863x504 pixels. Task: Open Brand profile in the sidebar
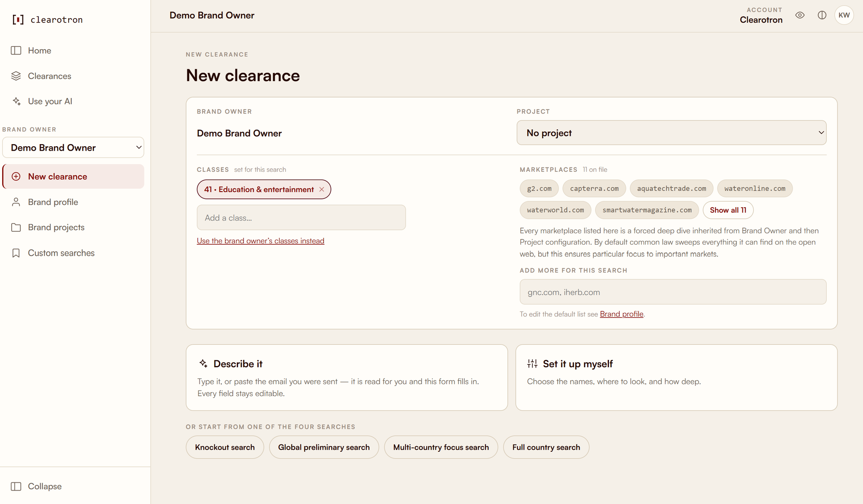pos(73,202)
